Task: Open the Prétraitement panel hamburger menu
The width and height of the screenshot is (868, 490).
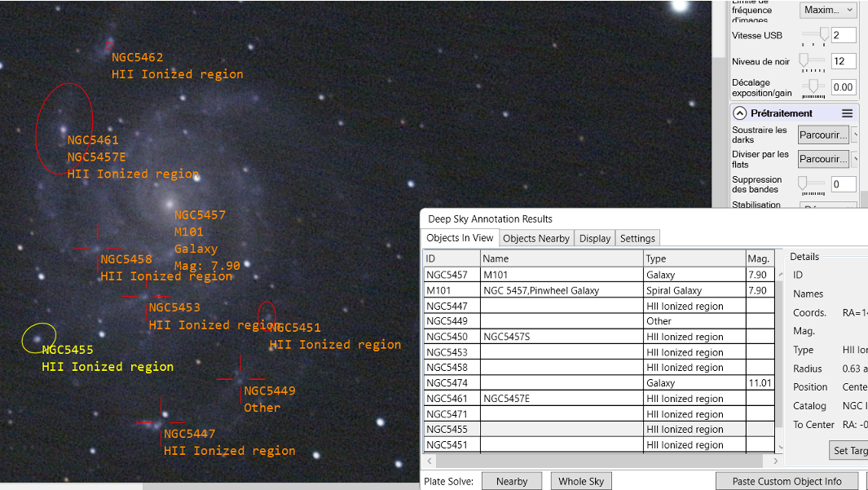Action: 847,113
